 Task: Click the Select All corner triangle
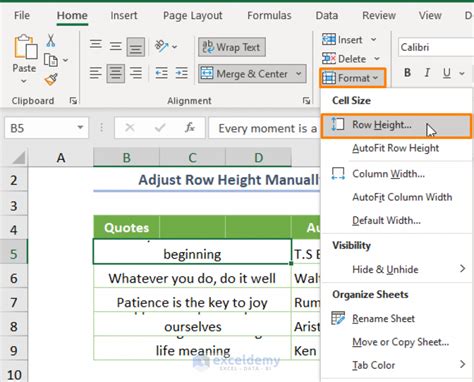click(x=19, y=158)
